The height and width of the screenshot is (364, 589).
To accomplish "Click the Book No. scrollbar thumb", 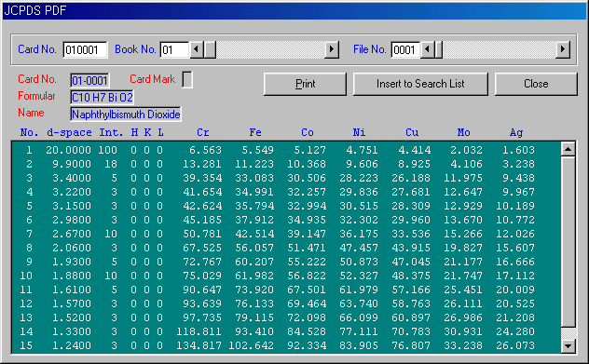I will 210,49.
